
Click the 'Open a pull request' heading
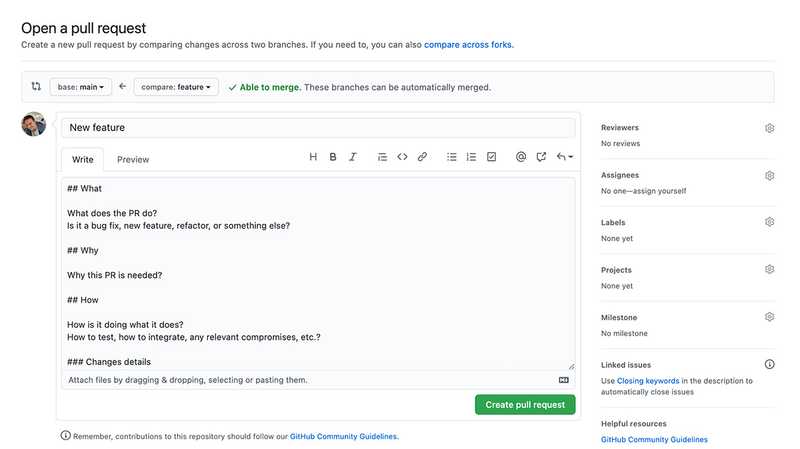(x=83, y=28)
